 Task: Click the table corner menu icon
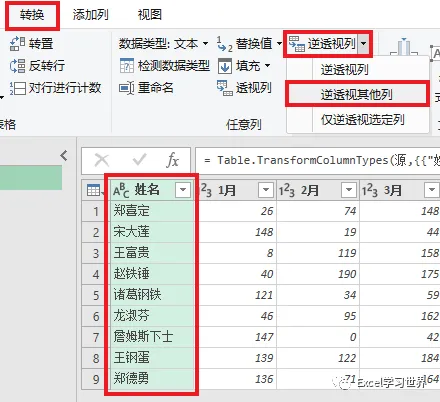pyautogui.click(x=95, y=190)
